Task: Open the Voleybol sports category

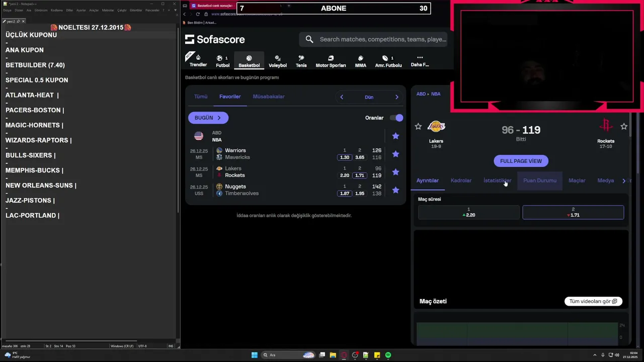Action: [x=278, y=61]
